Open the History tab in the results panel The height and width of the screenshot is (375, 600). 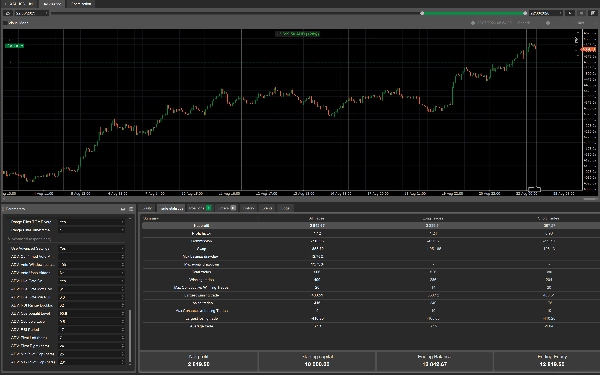248,208
